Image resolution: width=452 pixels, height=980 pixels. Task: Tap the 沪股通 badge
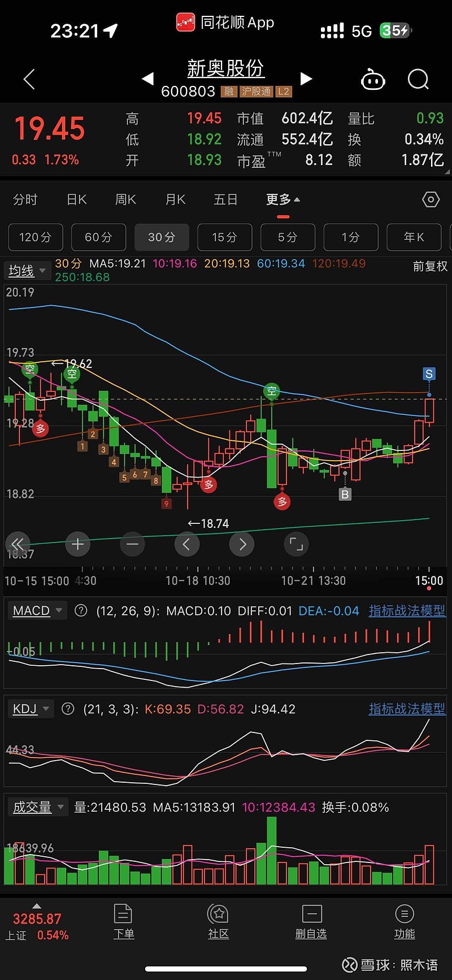pyautogui.click(x=256, y=92)
